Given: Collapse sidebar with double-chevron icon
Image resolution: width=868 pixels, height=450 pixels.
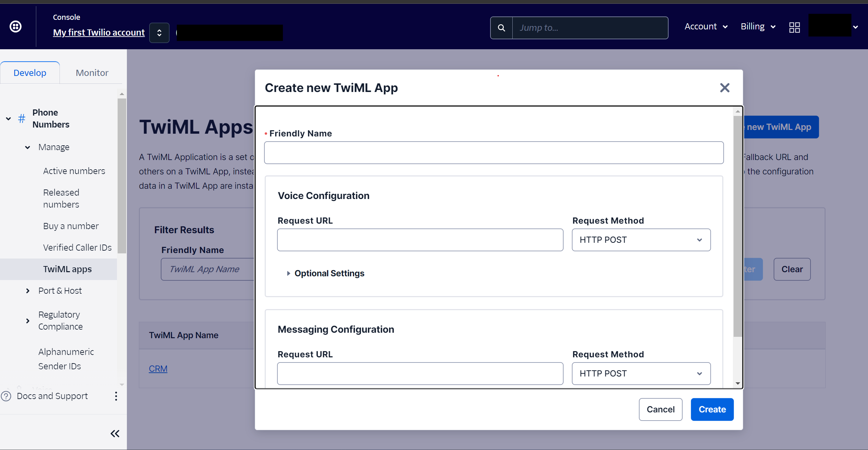Looking at the screenshot, I should click(x=115, y=434).
